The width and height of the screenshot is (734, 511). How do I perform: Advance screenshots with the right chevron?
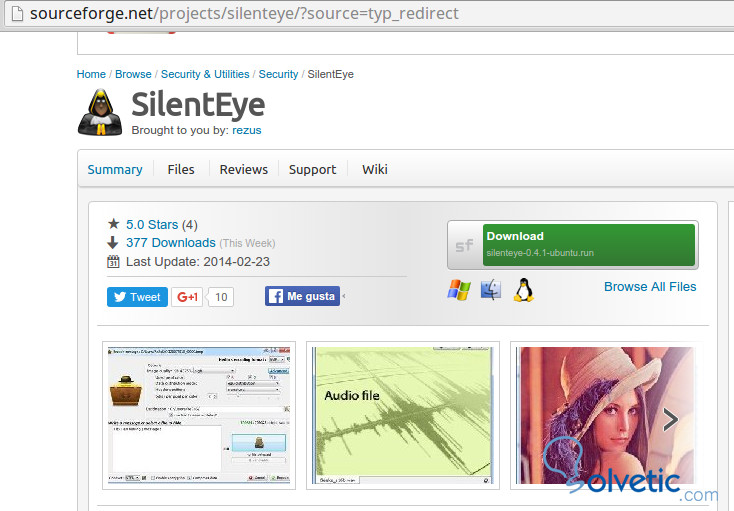pos(670,420)
